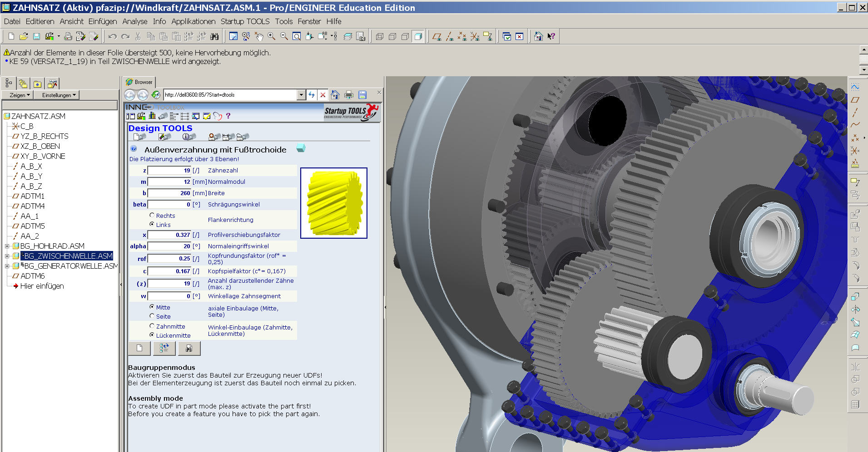Screen dimensions: 868x452
Task: Open the Einfügen menu
Action: coord(103,21)
